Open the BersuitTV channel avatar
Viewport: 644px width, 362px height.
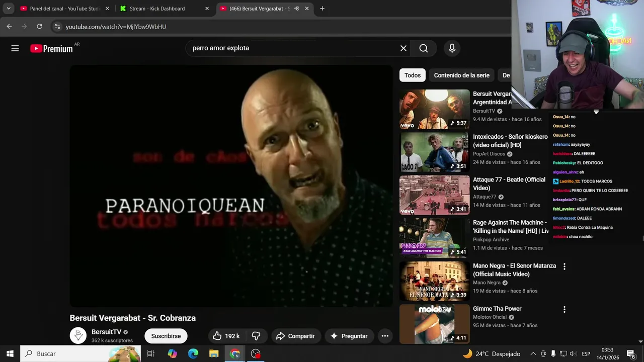(78, 336)
